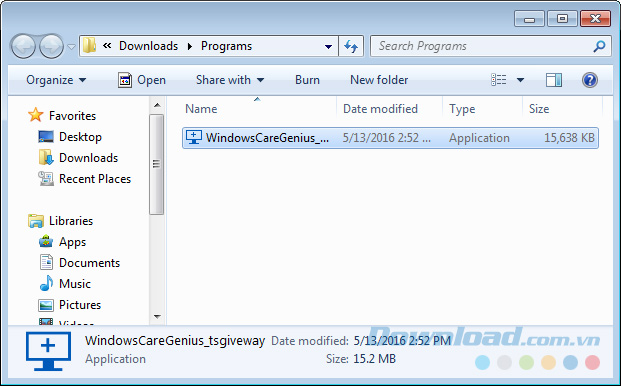
Task: Click the Apps library icon
Action: (x=46, y=241)
